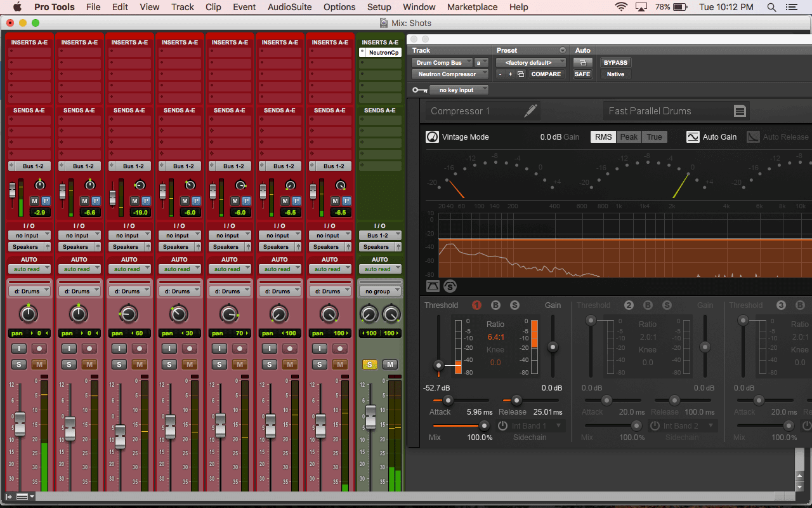
Task: Click the band 1 Attack slider handle
Action: [448, 400]
